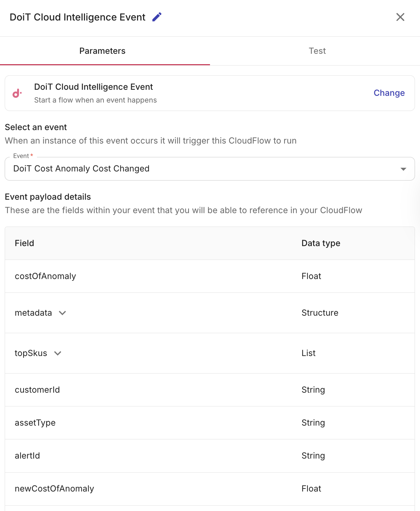420x511 pixels.
Task: Click the metadata field name
Action: point(33,313)
